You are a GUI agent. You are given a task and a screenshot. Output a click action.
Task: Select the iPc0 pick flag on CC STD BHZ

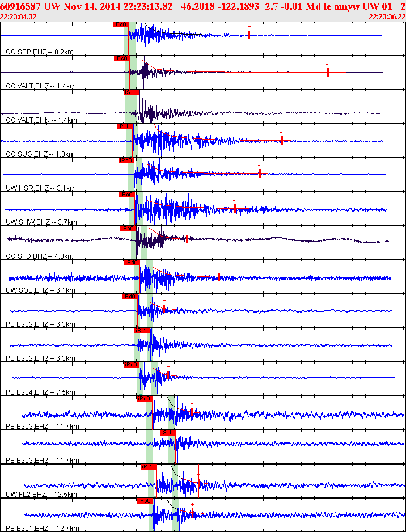click(128, 229)
